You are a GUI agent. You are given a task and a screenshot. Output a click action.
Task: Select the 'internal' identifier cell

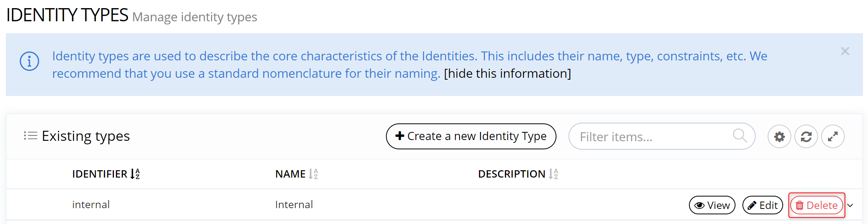[x=91, y=205]
